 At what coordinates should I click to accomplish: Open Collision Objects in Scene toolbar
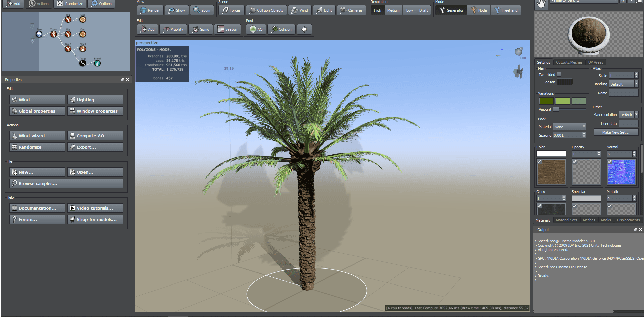(266, 10)
